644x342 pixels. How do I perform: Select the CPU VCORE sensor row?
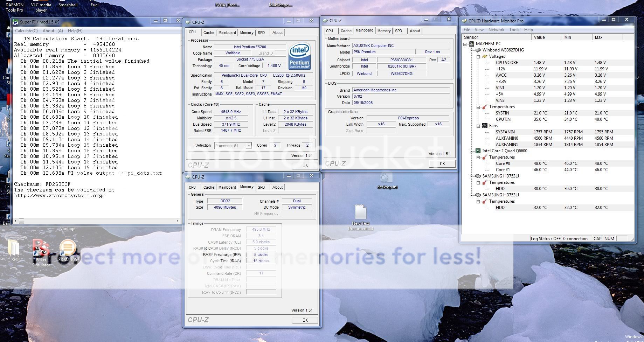[x=548, y=63]
